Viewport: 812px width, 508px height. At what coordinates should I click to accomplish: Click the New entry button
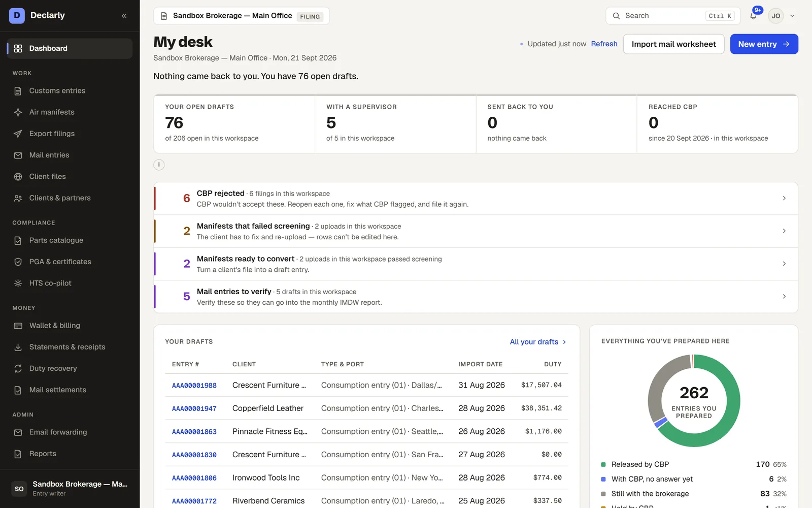click(x=764, y=44)
